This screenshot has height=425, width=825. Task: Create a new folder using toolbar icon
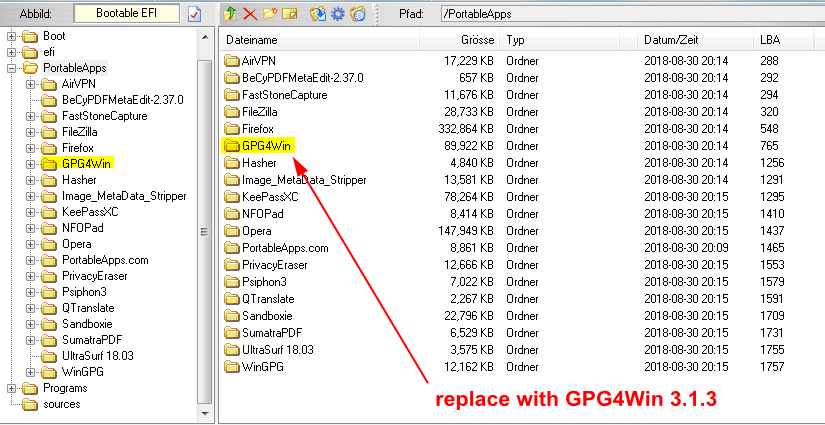click(269, 14)
